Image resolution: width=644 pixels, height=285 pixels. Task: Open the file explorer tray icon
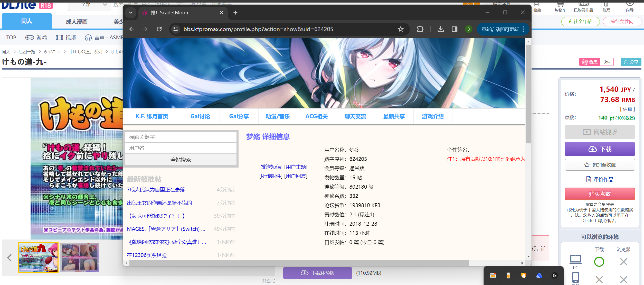click(493, 275)
